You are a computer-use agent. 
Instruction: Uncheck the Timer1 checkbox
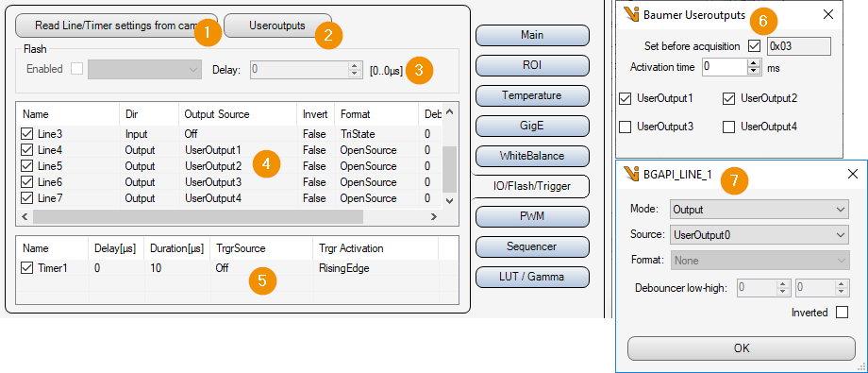(x=26, y=268)
